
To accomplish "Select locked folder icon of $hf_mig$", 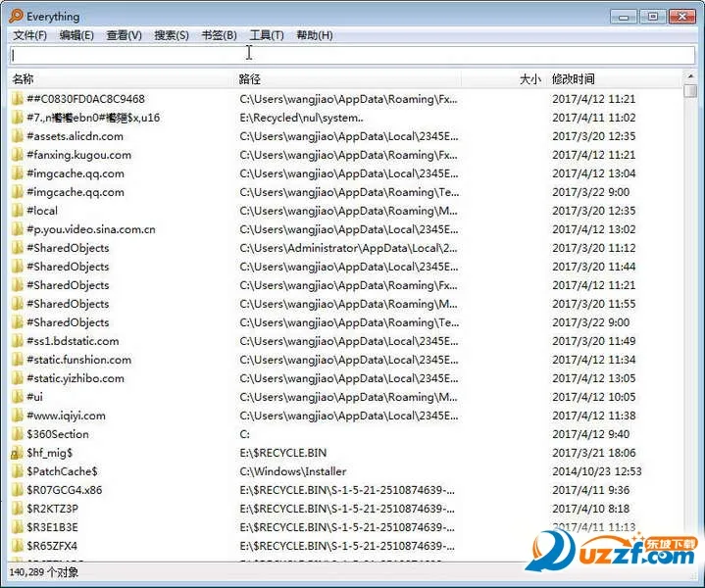I will (x=17, y=453).
